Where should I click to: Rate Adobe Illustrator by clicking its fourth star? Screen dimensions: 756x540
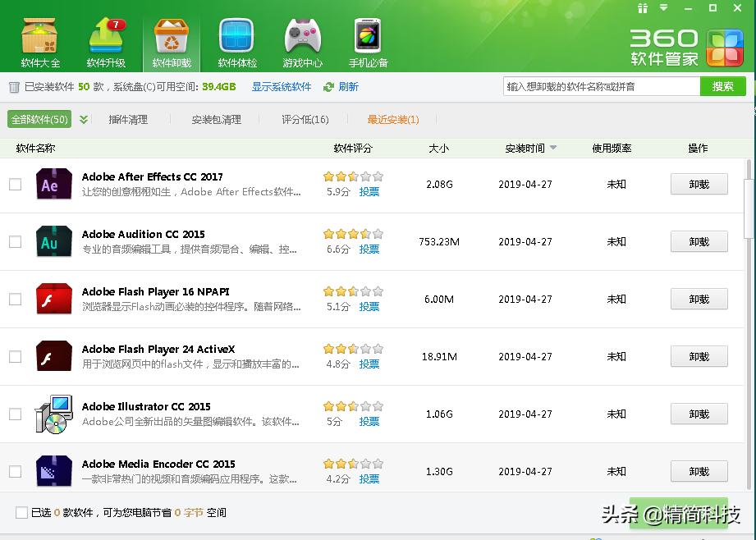(x=365, y=405)
